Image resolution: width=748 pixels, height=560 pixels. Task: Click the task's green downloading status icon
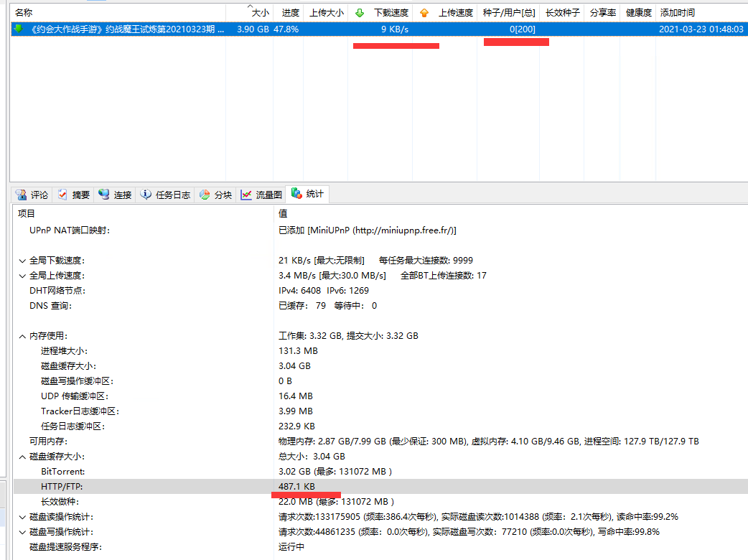coord(18,29)
